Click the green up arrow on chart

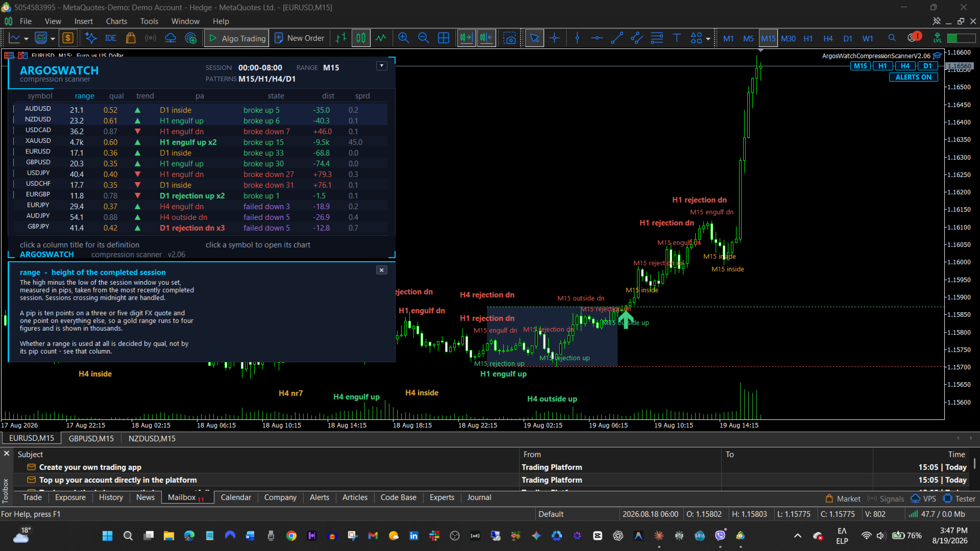coord(626,319)
